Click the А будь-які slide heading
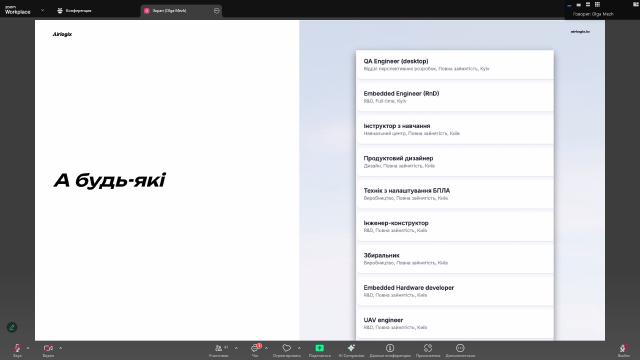Image resolution: width=640 pixels, height=360 pixels. coord(109,180)
